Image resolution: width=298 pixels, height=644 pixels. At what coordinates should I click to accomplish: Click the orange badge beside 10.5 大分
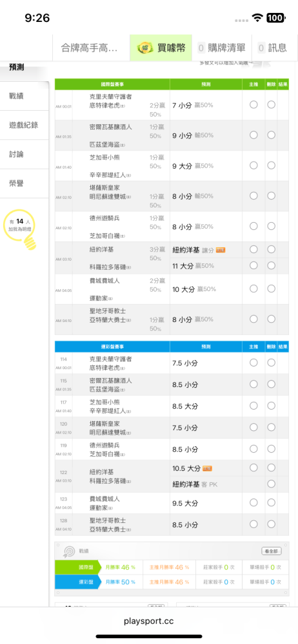[208, 468]
